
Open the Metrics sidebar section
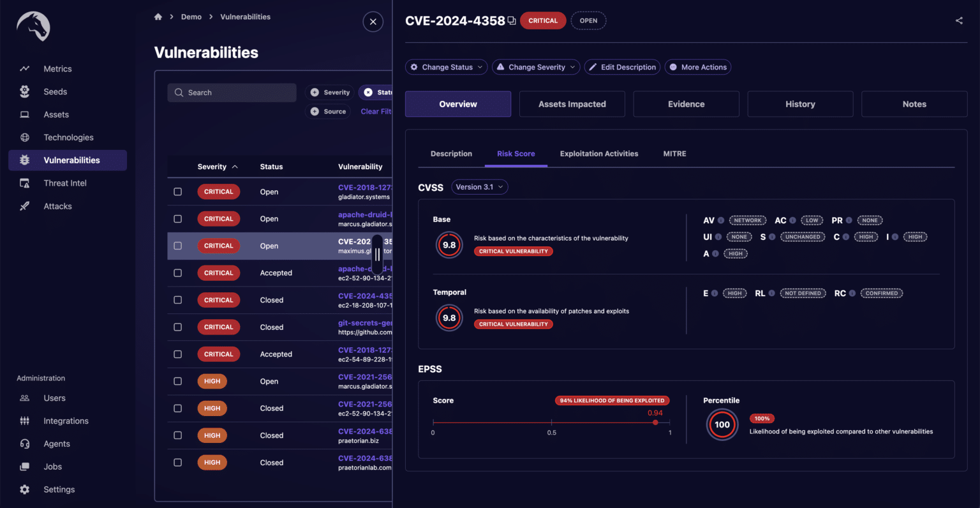point(56,68)
